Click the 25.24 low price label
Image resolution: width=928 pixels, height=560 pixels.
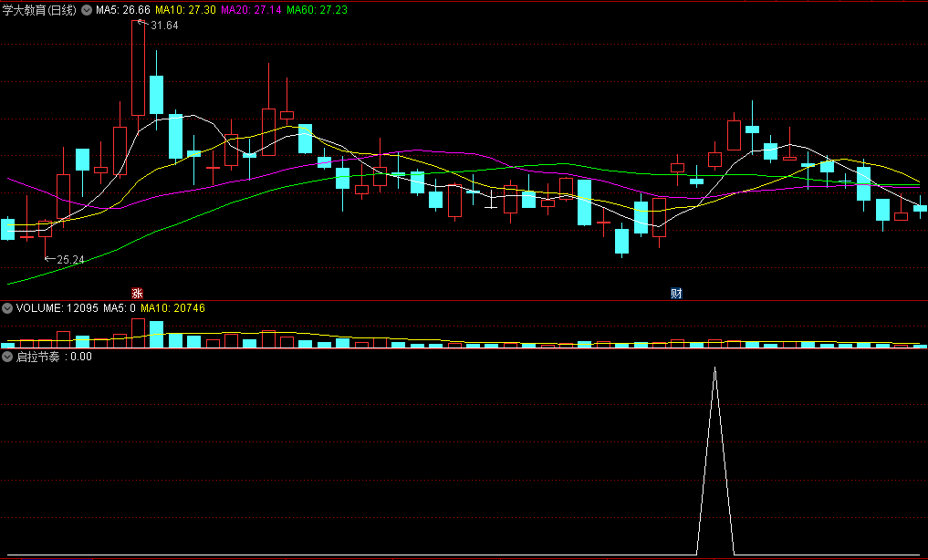tap(70, 260)
